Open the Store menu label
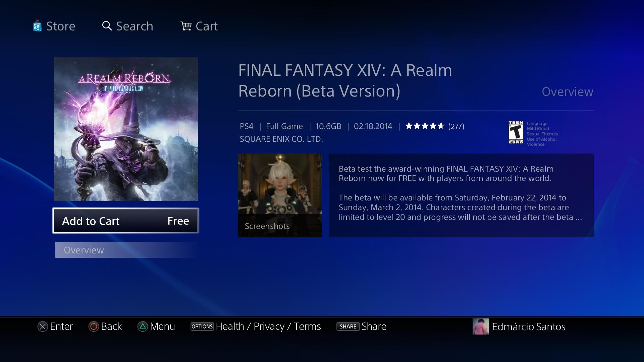Image resolution: width=644 pixels, height=362 pixels. (x=61, y=26)
